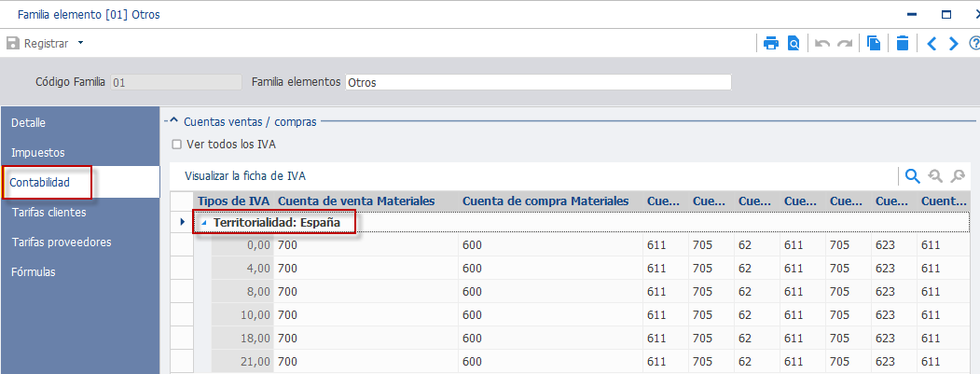Go to next record arrow
The image size is (980, 374).
[x=953, y=44]
